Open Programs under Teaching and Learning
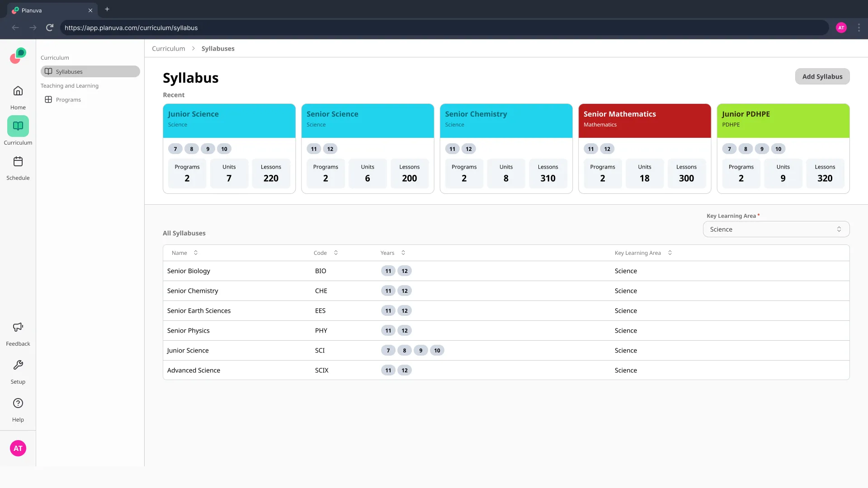This screenshot has height=488, width=868. tap(68, 100)
